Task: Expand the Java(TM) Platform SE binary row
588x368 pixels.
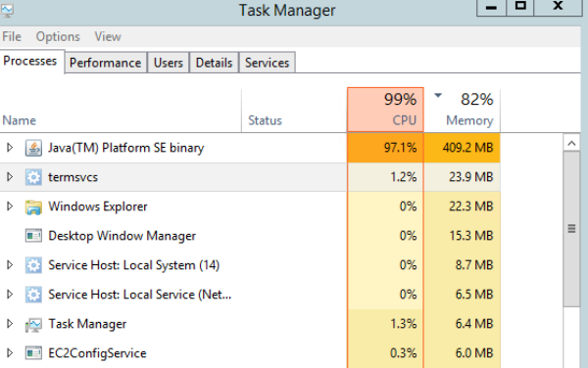Action: [10, 148]
